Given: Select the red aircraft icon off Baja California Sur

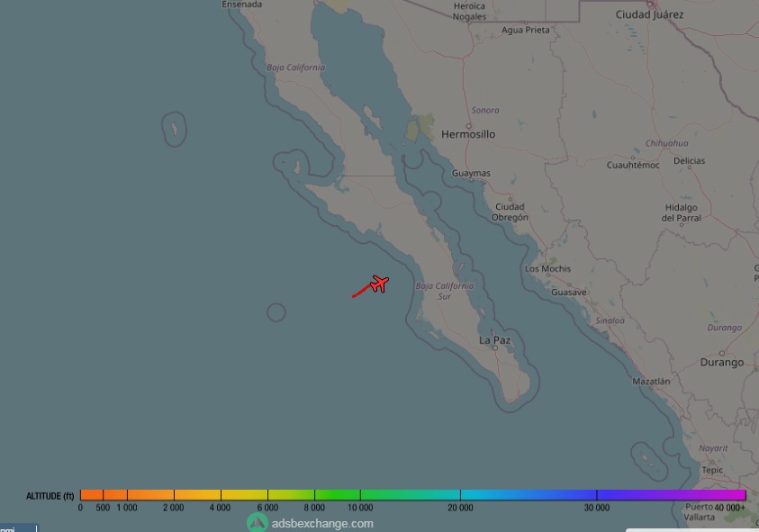Looking at the screenshot, I should pos(380,284).
